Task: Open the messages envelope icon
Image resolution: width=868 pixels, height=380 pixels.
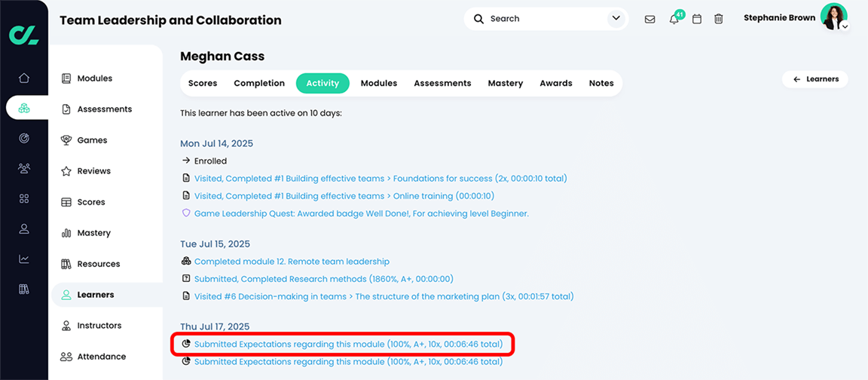Action: point(650,19)
